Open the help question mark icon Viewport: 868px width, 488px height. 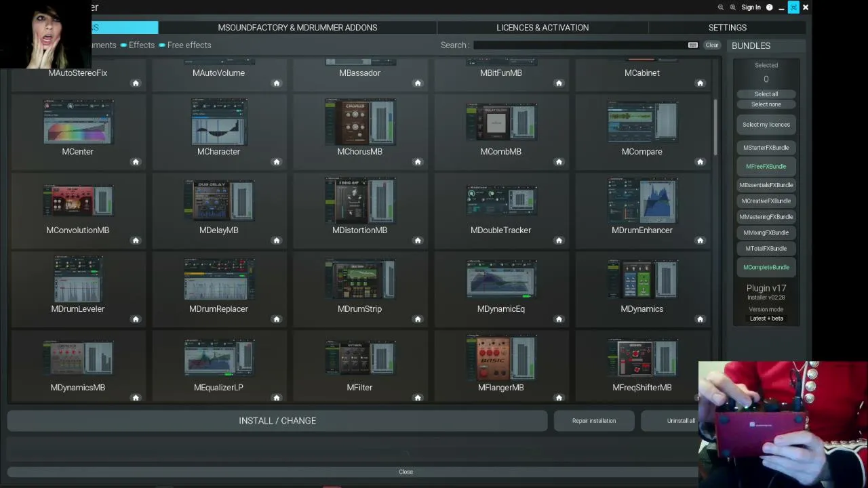click(x=769, y=7)
